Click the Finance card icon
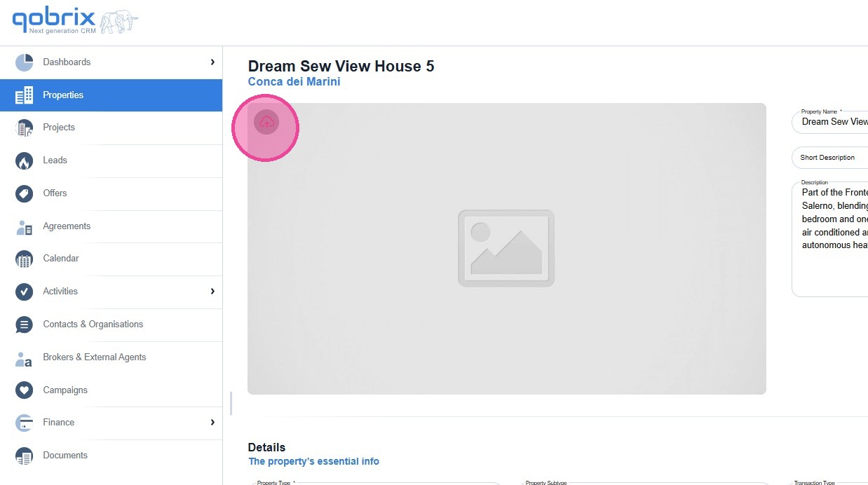The height and width of the screenshot is (485, 868). (x=24, y=423)
